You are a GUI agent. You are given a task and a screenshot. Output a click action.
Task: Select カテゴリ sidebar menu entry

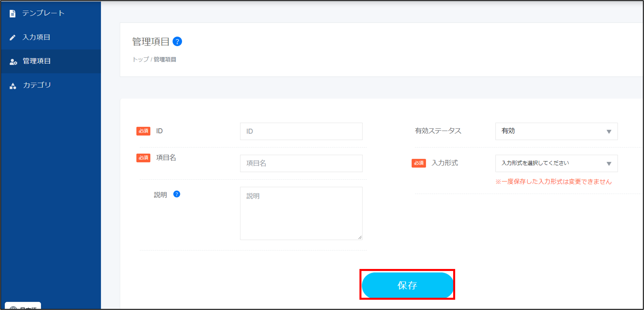(37, 85)
